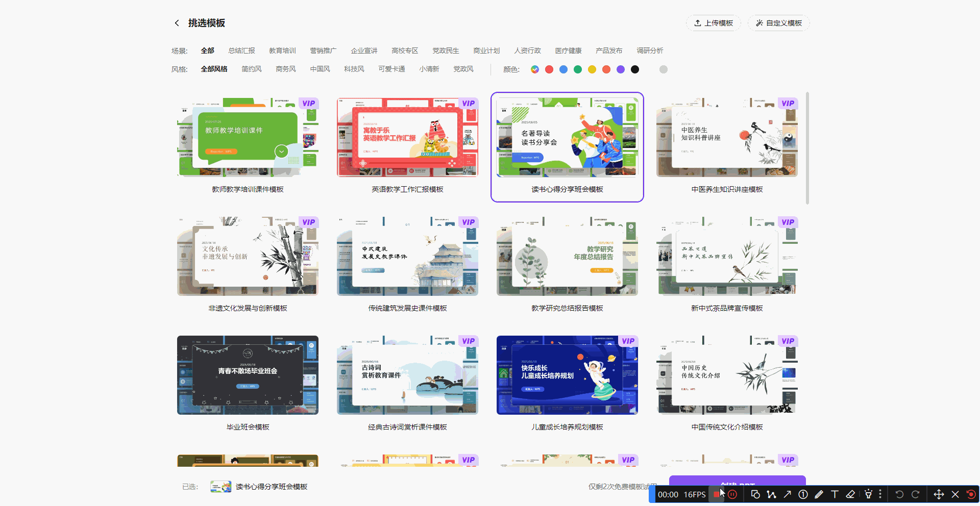Choose the 科技风 style
Screen dimensions: 980x506
(354, 69)
